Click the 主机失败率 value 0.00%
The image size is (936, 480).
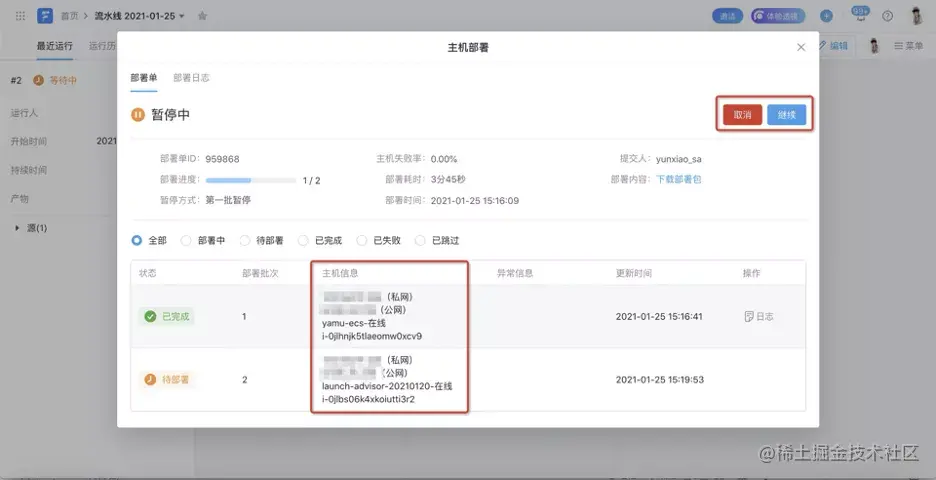point(444,159)
